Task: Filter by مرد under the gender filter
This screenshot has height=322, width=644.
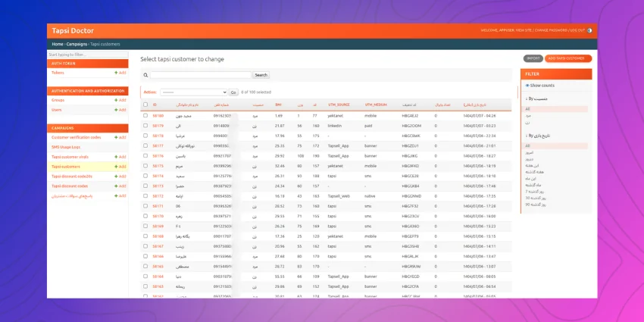Action: click(528, 116)
